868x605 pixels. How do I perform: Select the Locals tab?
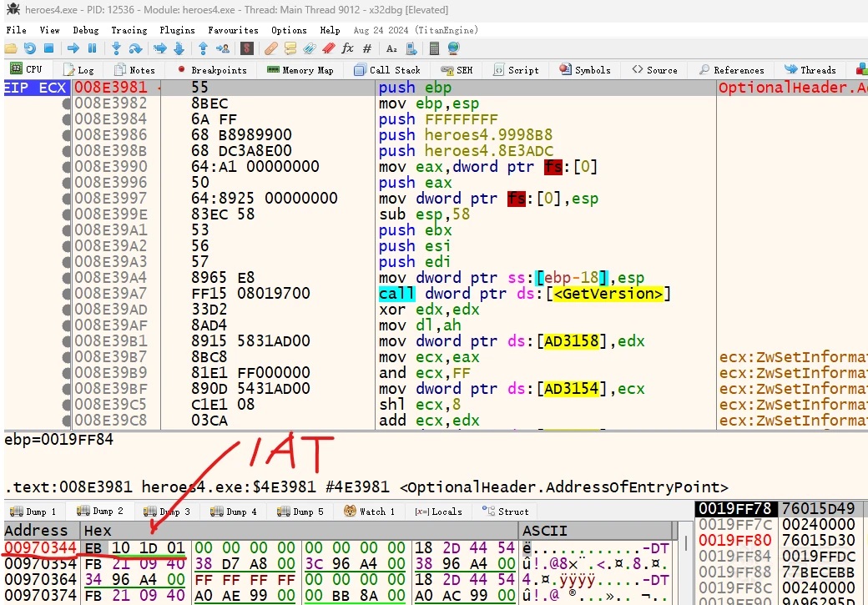(x=438, y=512)
